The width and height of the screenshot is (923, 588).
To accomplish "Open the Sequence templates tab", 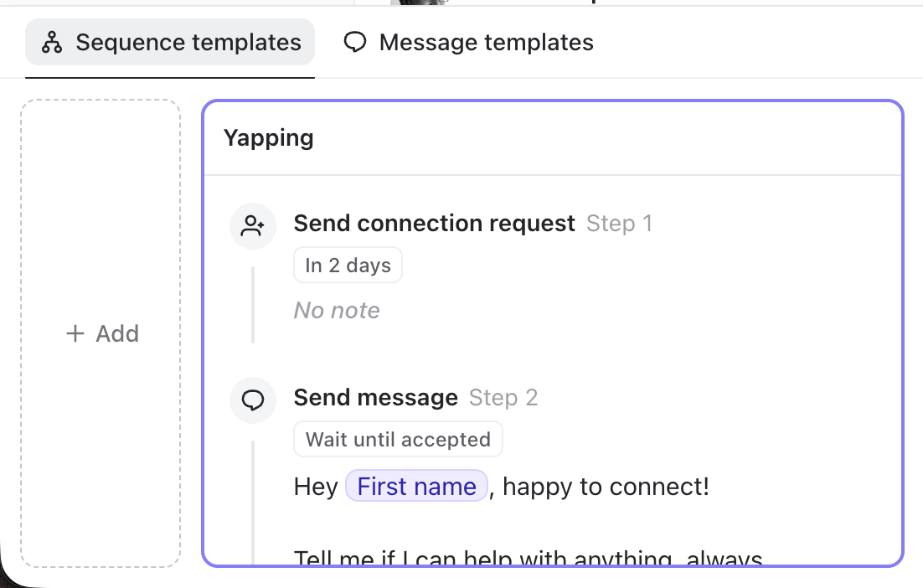I will (x=170, y=43).
